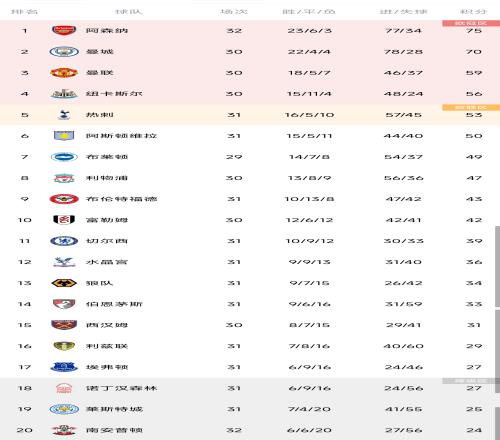Click the Wolves club crest icon
This screenshot has width=500, height=440.
point(64,283)
